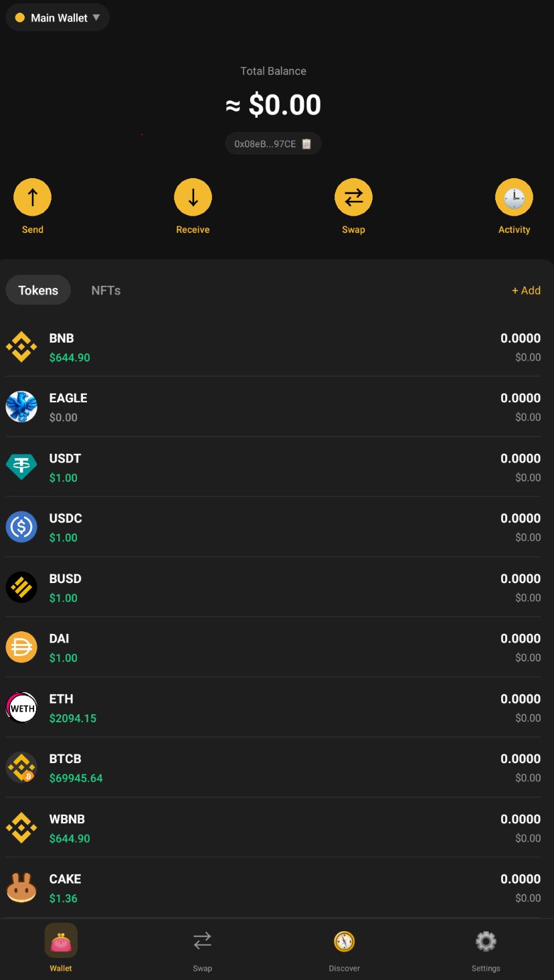Open the Receive icon

pyautogui.click(x=193, y=197)
